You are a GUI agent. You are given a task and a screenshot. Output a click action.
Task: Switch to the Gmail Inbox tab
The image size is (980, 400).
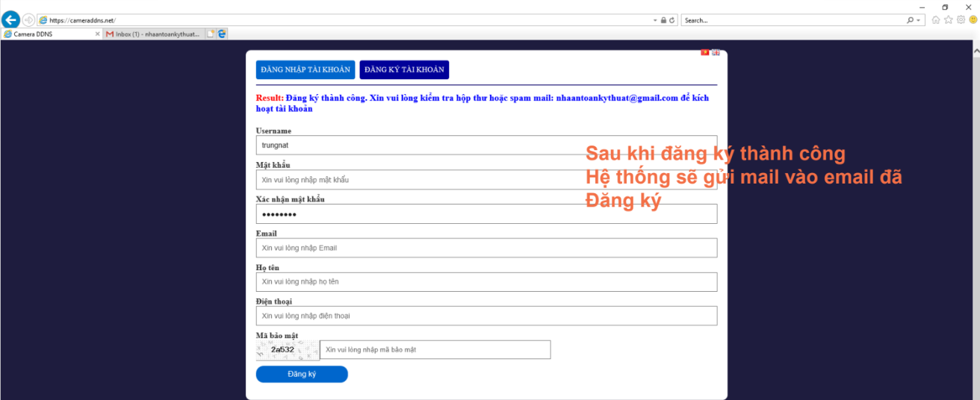click(x=153, y=34)
